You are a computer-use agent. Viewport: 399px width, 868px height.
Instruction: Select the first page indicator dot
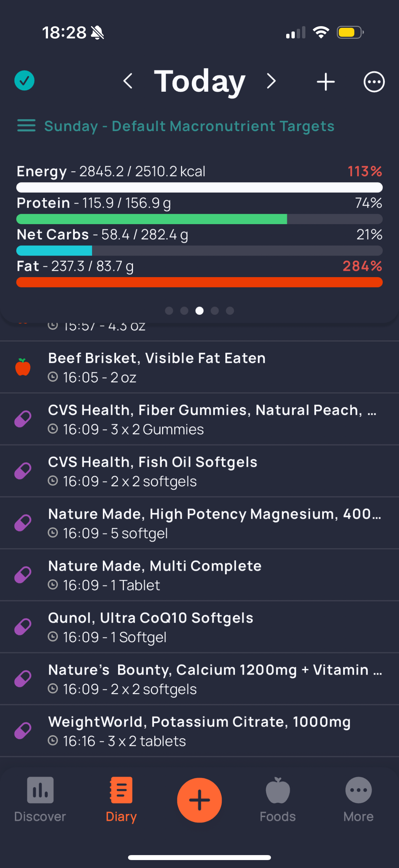click(169, 311)
